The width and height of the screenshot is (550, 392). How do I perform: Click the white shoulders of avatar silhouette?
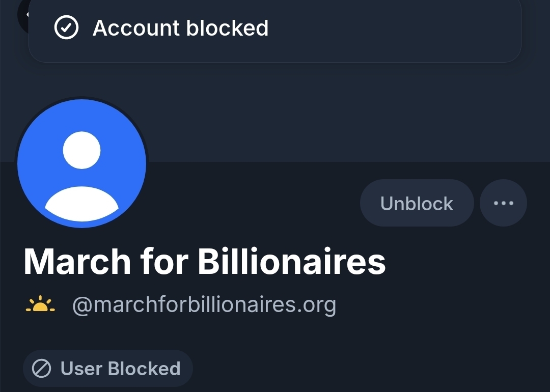[x=82, y=204]
